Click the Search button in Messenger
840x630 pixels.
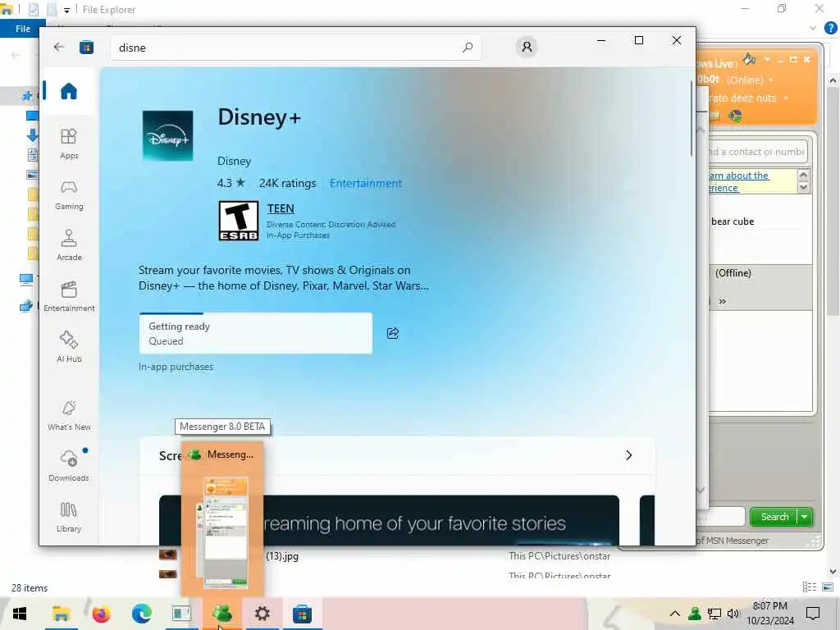pyautogui.click(x=774, y=517)
